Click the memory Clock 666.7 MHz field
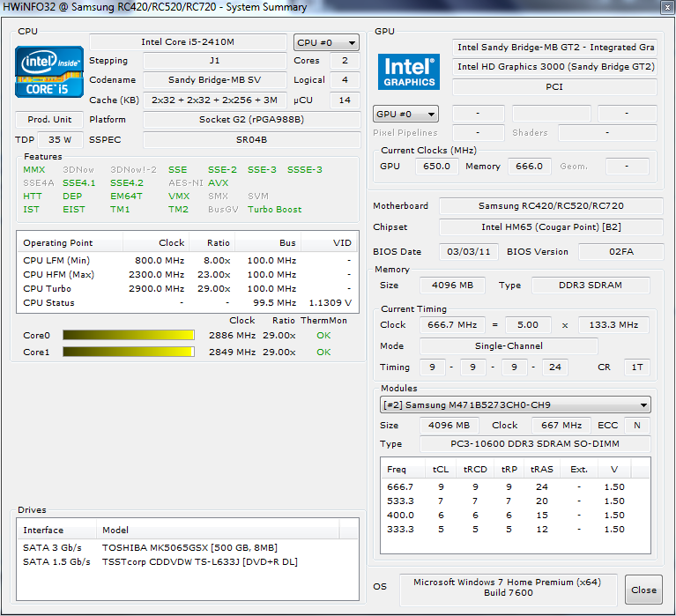The width and height of the screenshot is (676, 616). click(x=452, y=325)
